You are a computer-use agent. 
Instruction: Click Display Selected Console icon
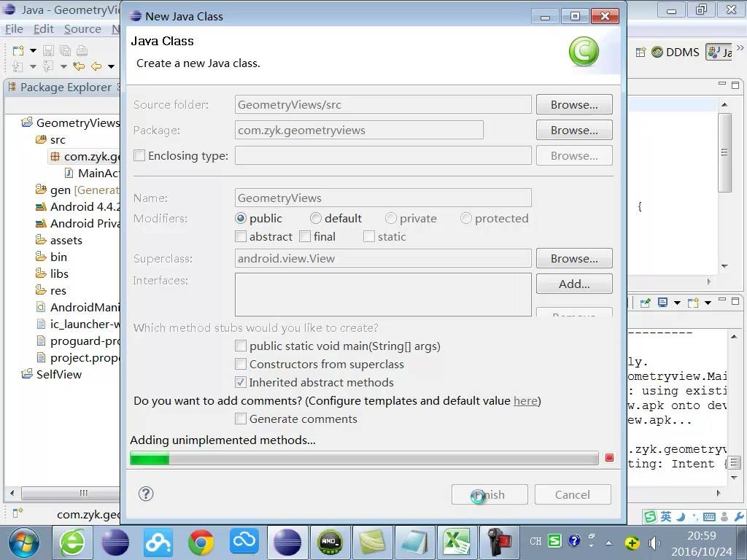tap(662, 303)
